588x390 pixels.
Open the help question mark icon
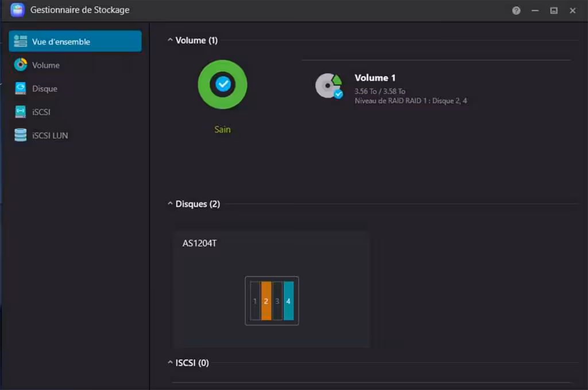point(516,10)
